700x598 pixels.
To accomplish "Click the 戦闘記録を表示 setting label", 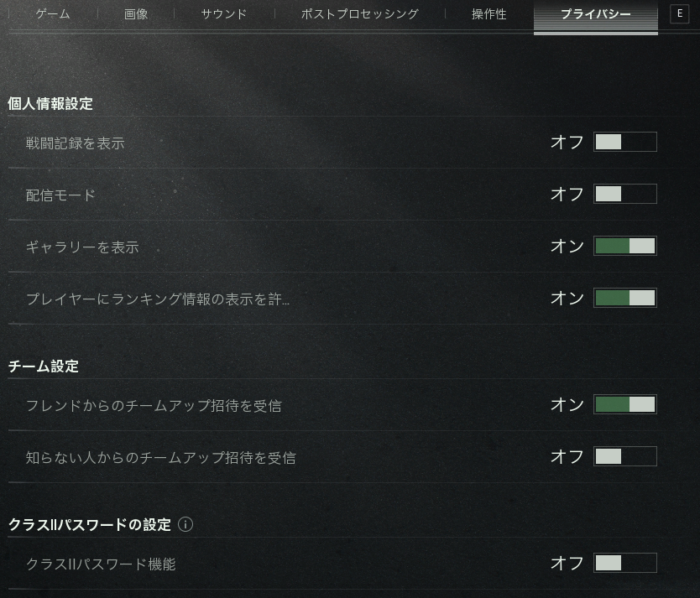I will [x=76, y=143].
